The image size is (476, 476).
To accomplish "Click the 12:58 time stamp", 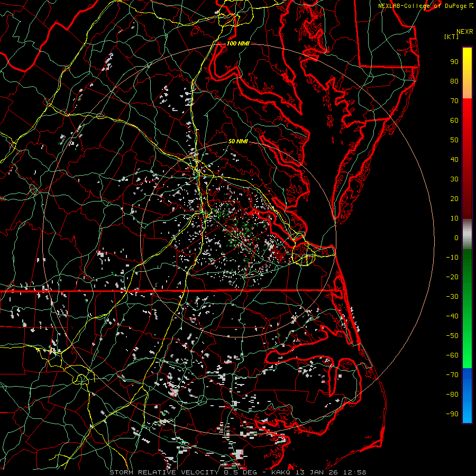I will (354, 472).
